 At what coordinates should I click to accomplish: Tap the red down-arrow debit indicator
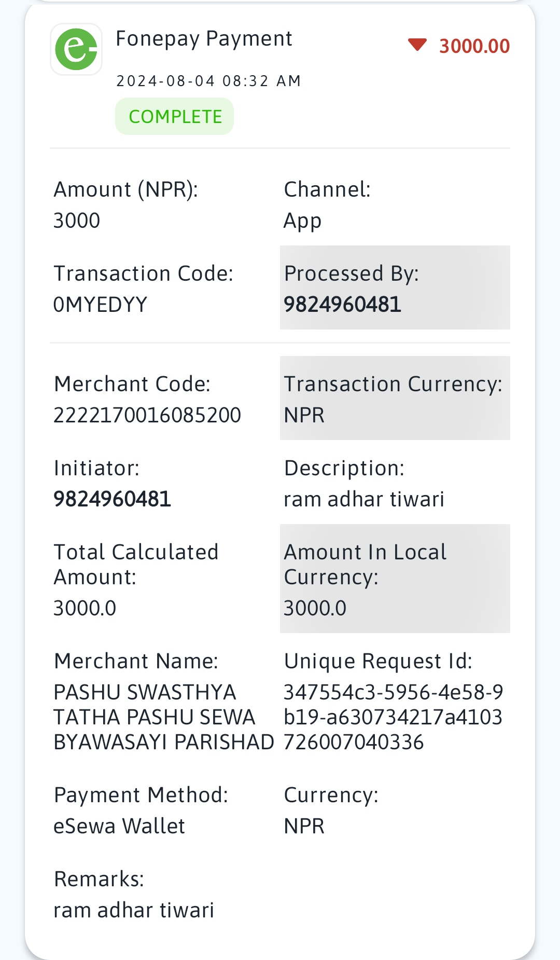[x=417, y=45]
